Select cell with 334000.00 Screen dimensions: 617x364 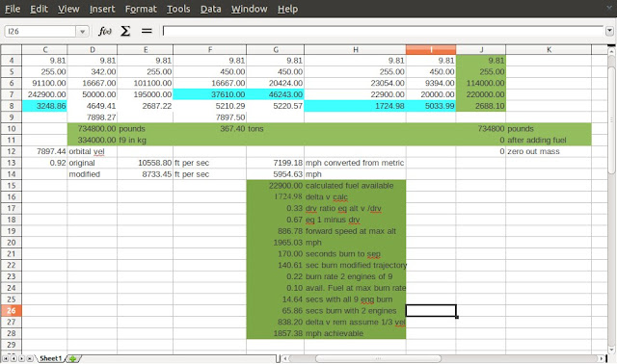pos(93,140)
